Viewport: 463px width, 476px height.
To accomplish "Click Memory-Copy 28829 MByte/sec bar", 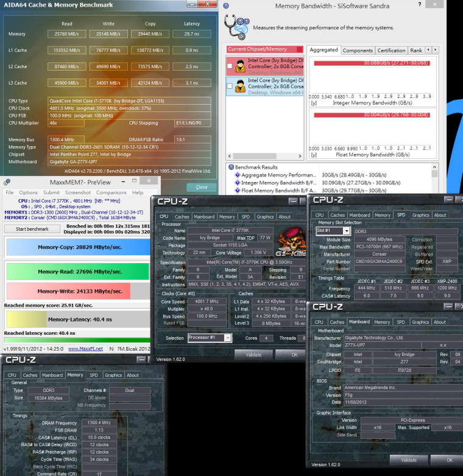I will [x=78, y=247].
